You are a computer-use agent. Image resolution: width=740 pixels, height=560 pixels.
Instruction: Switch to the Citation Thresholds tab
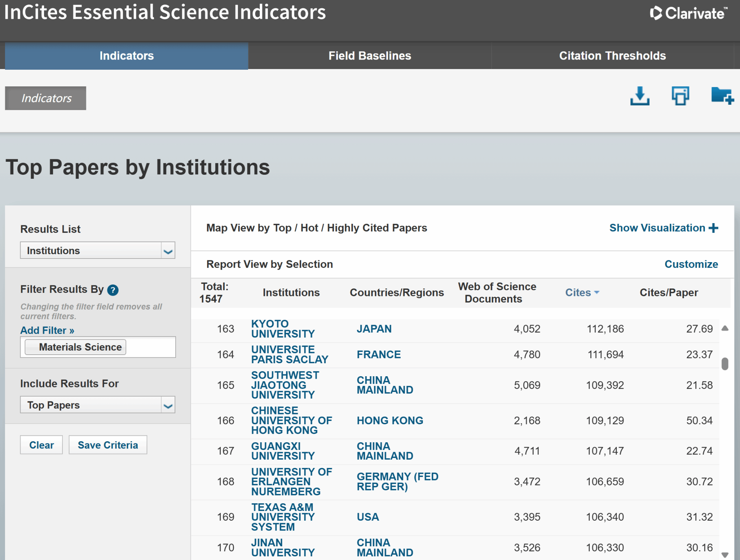pyautogui.click(x=612, y=56)
